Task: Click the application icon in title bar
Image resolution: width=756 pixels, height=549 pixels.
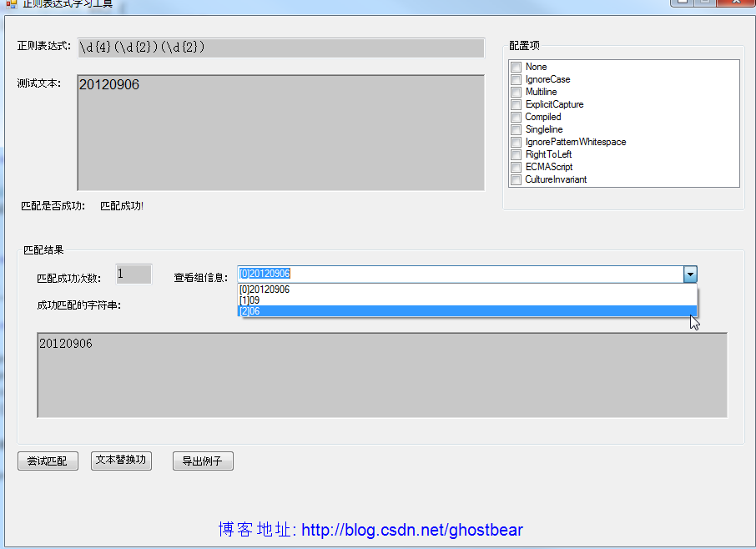Action: coord(11,4)
